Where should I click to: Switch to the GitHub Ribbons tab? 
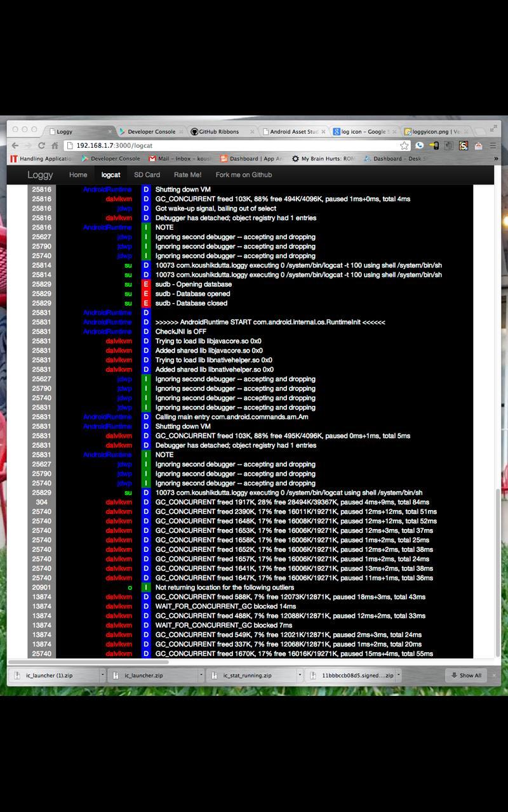click(x=218, y=131)
